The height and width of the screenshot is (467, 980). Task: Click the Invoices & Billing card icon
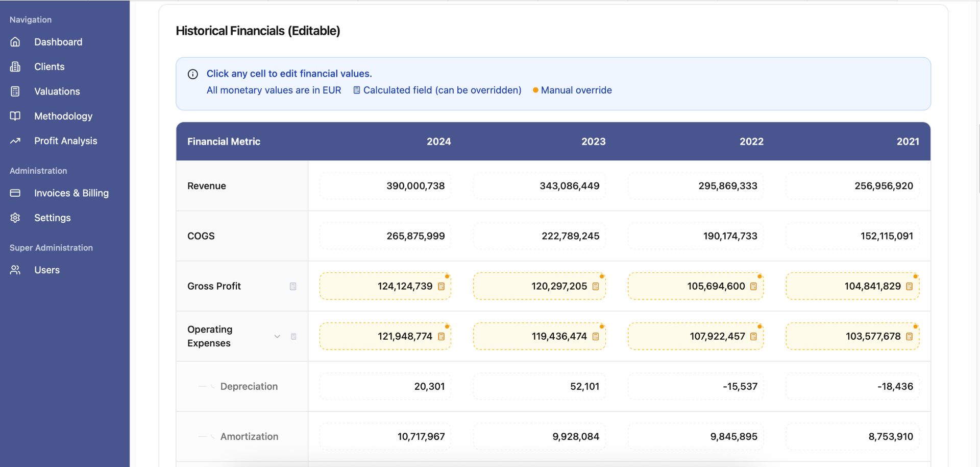15,193
